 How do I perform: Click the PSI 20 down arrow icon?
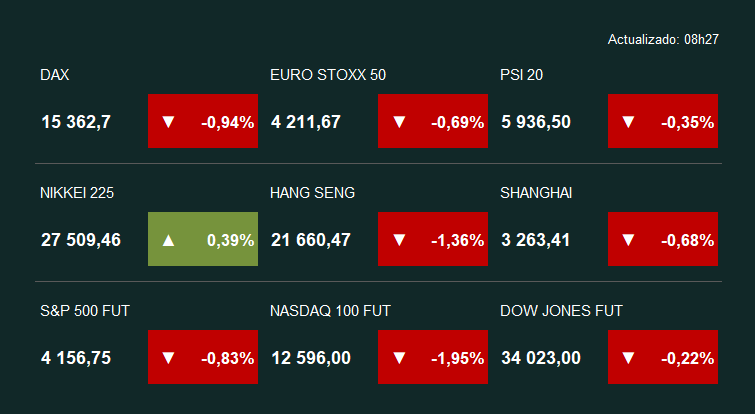click(x=628, y=122)
